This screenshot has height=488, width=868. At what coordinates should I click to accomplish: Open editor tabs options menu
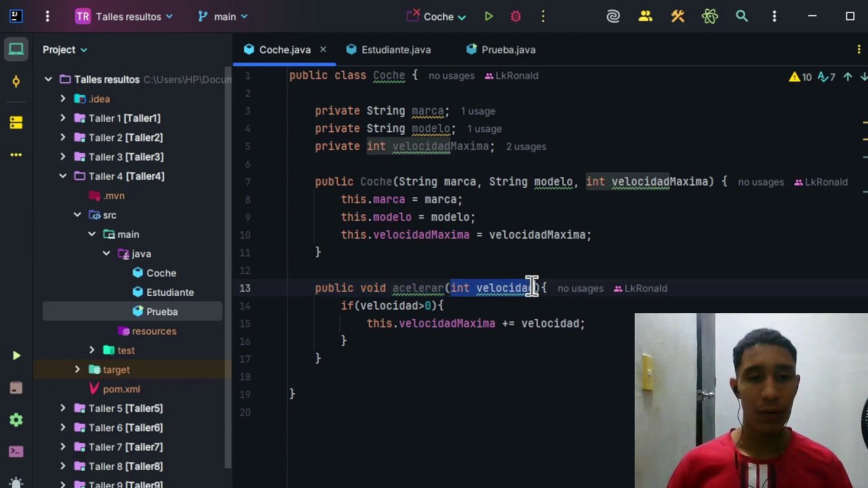(859, 49)
